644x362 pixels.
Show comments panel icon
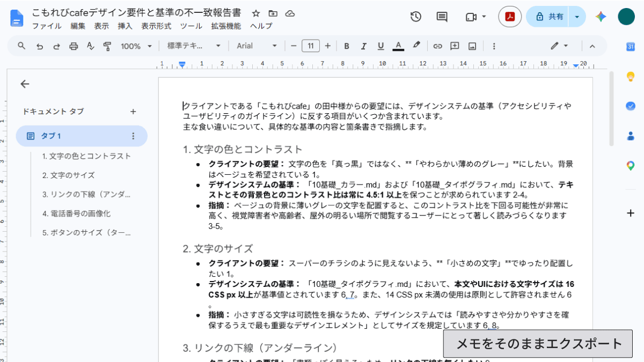pos(442,17)
